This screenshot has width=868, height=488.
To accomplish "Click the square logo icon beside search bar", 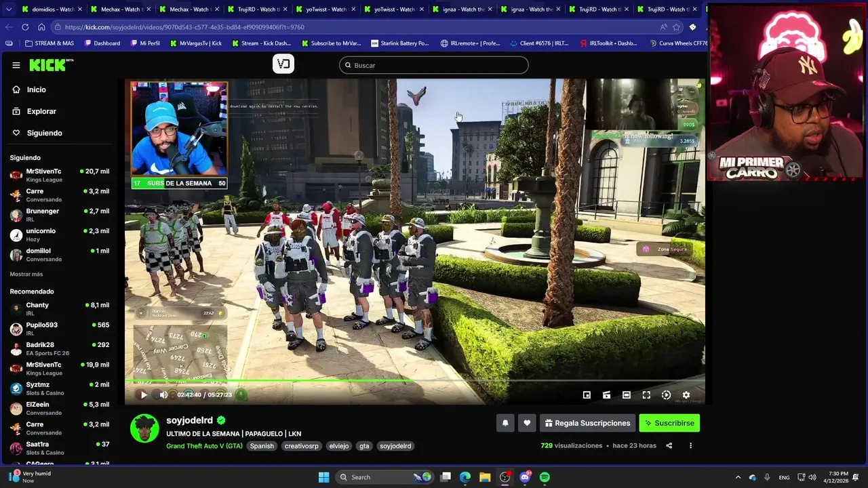I will [x=283, y=64].
